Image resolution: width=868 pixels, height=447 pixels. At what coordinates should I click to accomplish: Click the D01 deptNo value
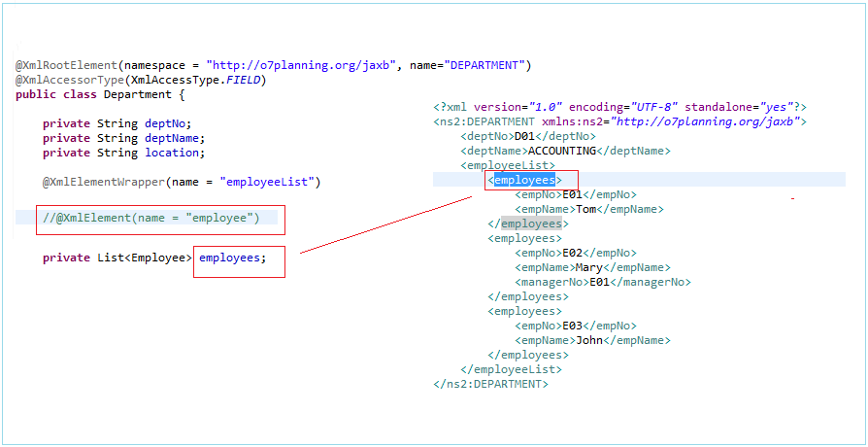524,136
